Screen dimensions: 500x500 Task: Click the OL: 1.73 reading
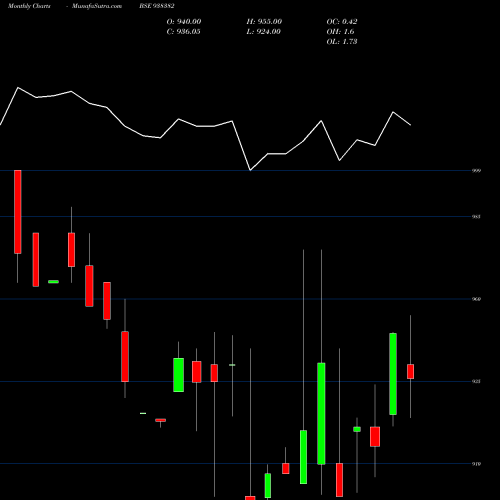click(342, 42)
